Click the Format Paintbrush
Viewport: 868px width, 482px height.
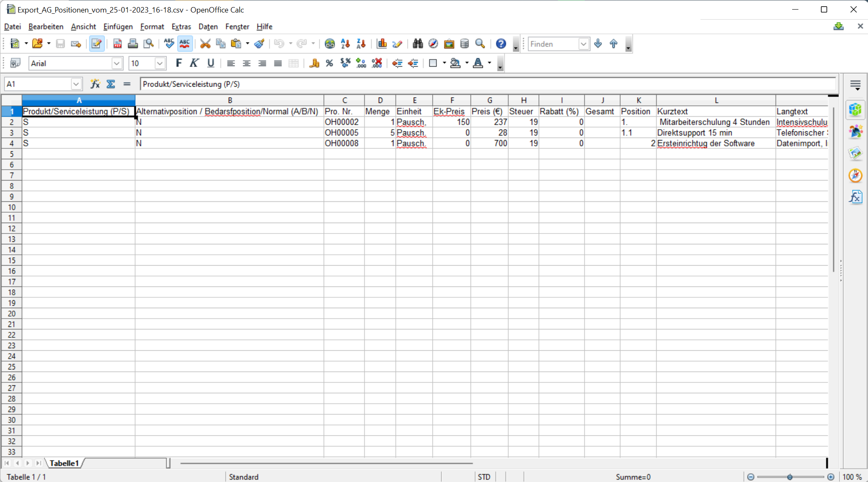[x=260, y=44]
